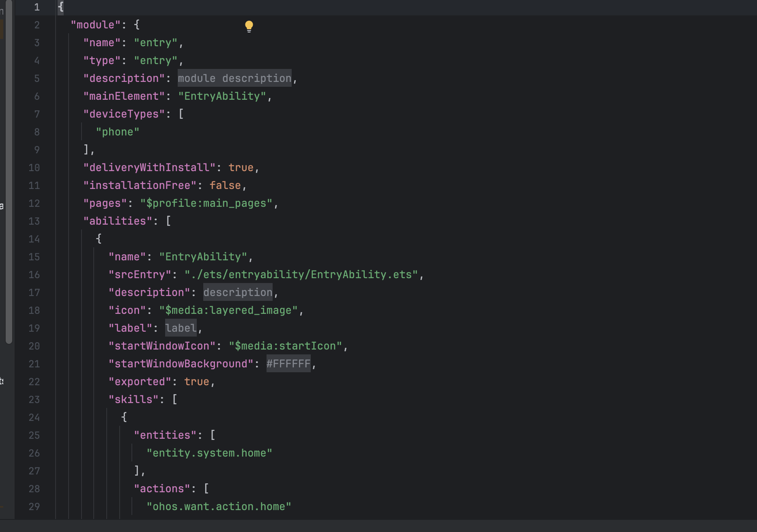
Task: Click the "$media:layered_image" value
Action: (x=228, y=310)
